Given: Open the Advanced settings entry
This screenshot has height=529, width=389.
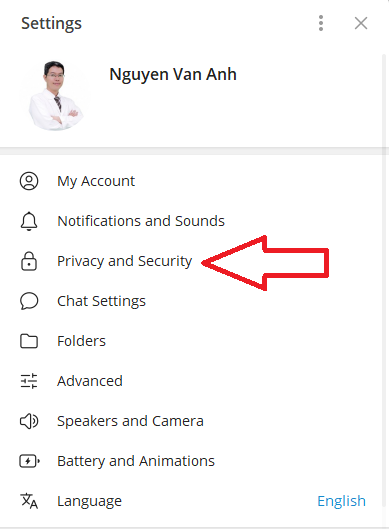Looking at the screenshot, I should (192, 381).
